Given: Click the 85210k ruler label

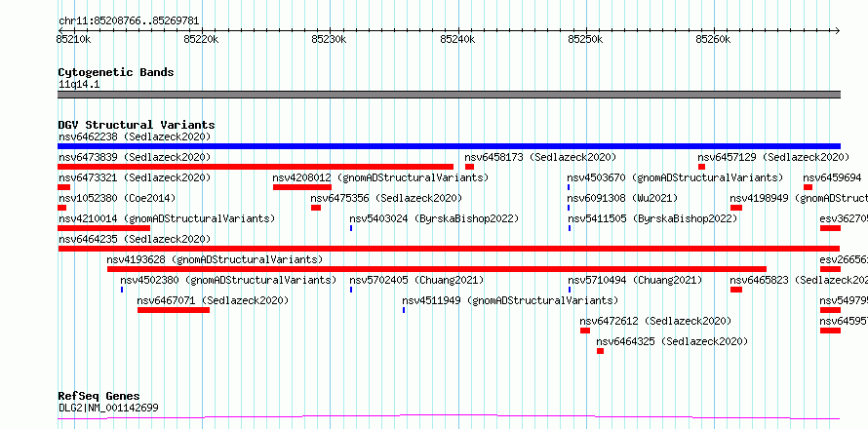Looking at the screenshot, I should click(73, 40).
